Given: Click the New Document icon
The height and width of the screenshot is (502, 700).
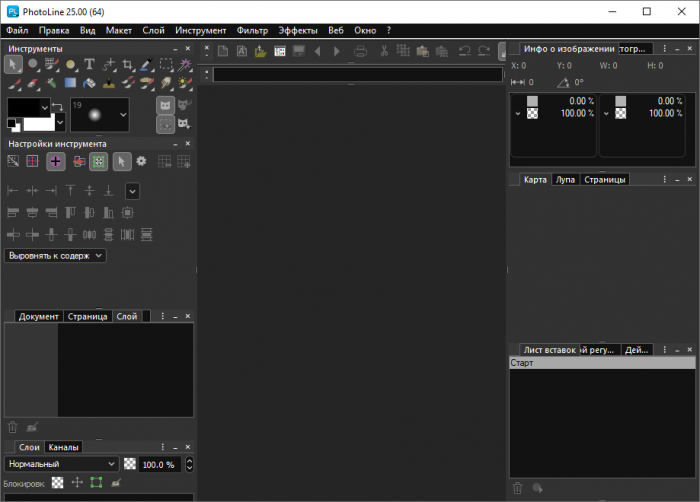Looking at the screenshot, I should pyautogui.click(x=224, y=51).
